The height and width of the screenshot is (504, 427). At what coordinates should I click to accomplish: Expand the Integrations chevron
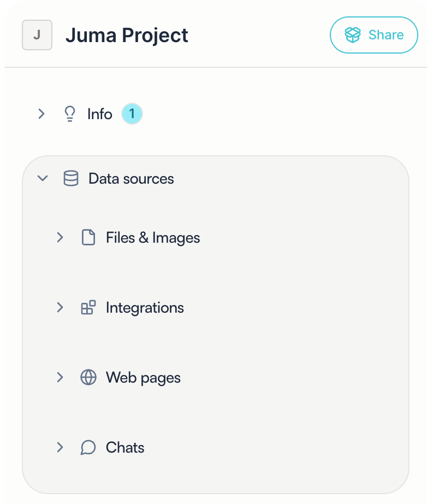pyautogui.click(x=60, y=308)
